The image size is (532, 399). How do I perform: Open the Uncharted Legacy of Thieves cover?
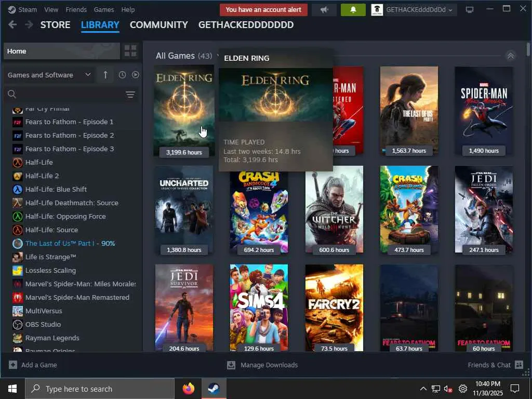[x=184, y=210]
